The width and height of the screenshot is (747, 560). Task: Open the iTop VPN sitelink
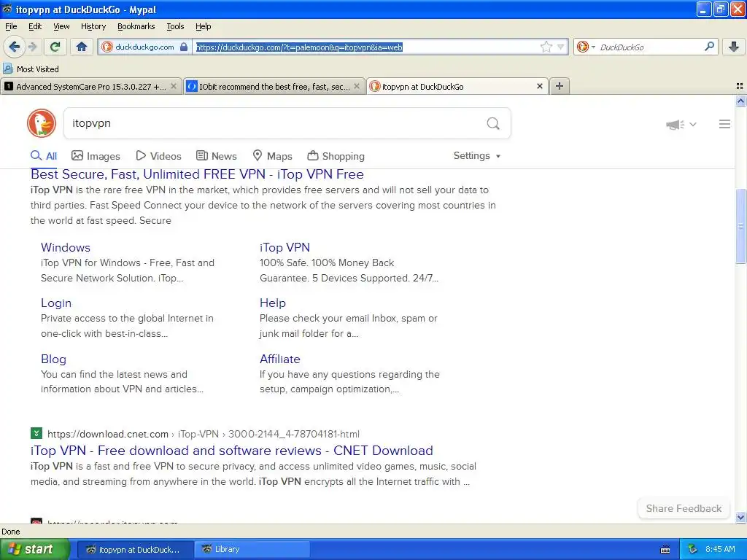(285, 247)
